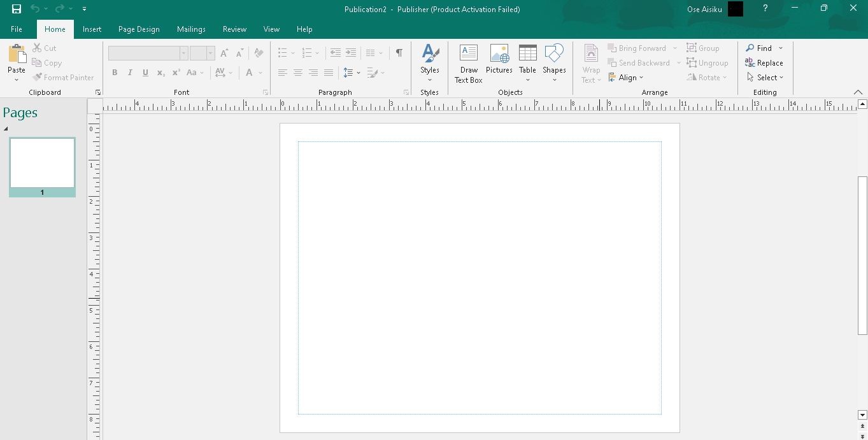Clear all formatting with the eraser icon
This screenshot has height=440, width=868.
(258, 53)
